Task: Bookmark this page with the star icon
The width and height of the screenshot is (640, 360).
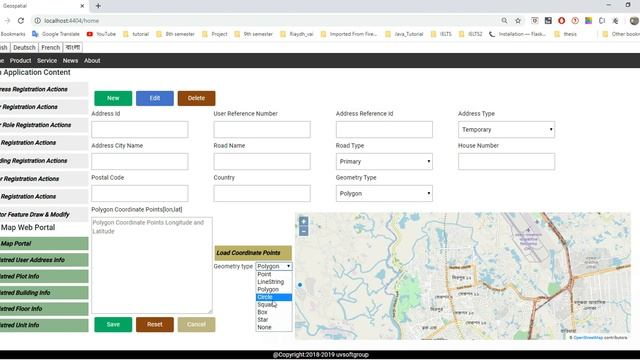Action: coord(518,20)
